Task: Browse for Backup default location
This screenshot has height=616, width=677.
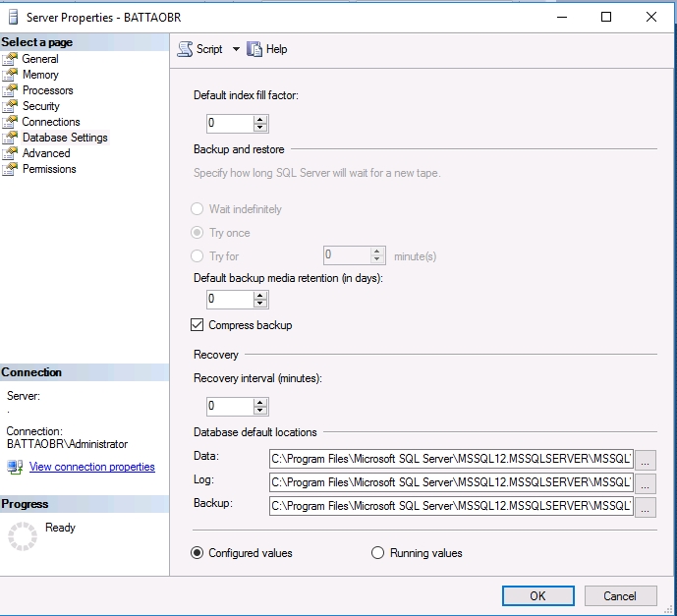Action: [x=645, y=507]
